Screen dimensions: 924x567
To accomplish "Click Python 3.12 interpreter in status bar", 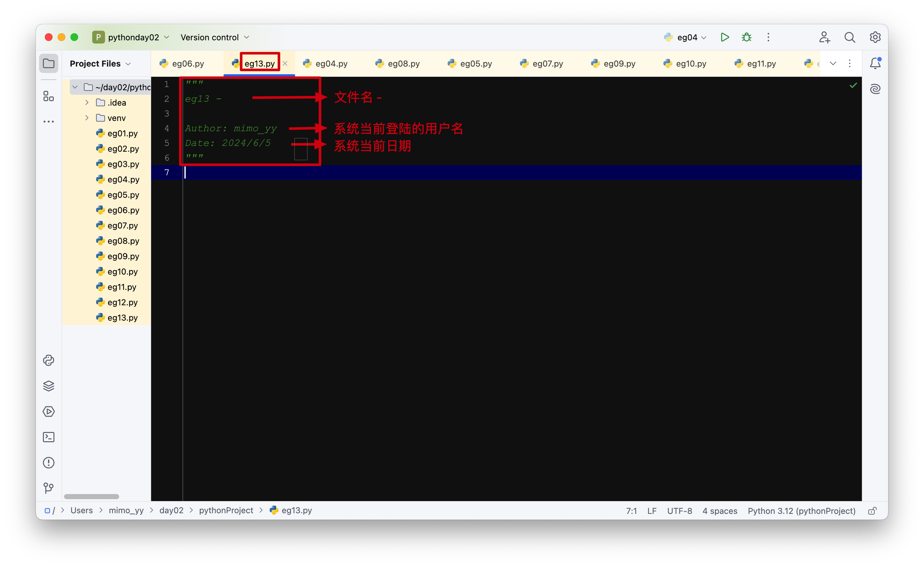I will [x=801, y=511].
